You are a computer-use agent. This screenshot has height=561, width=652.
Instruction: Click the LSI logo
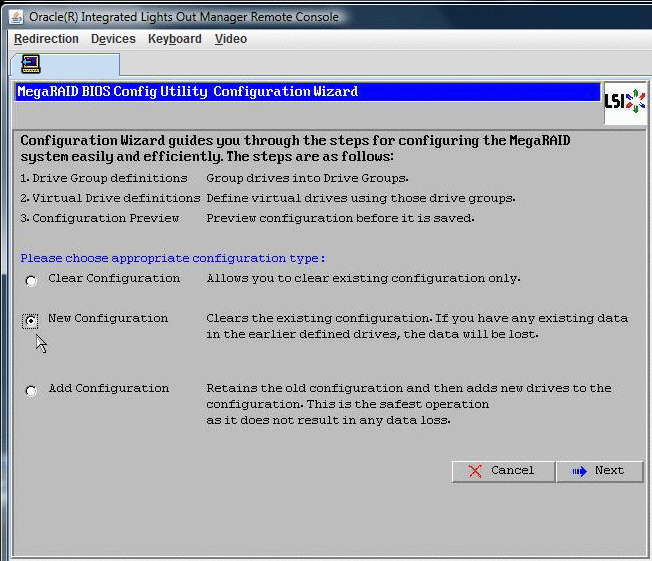(625, 101)
